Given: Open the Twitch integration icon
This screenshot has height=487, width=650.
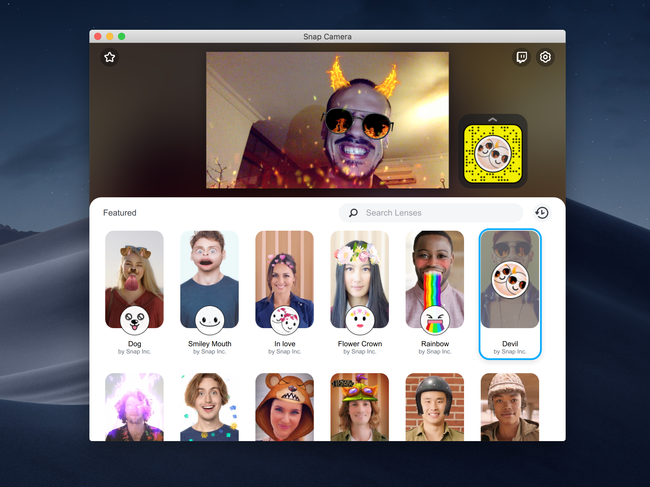Looking at the screenshot, I should [521, 57].
